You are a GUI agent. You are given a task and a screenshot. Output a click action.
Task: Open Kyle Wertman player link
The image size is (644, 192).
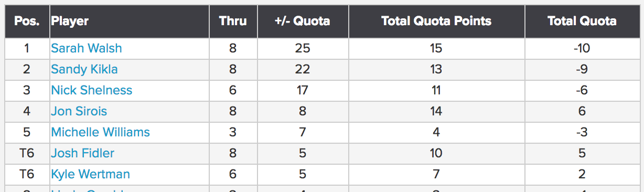91,174
